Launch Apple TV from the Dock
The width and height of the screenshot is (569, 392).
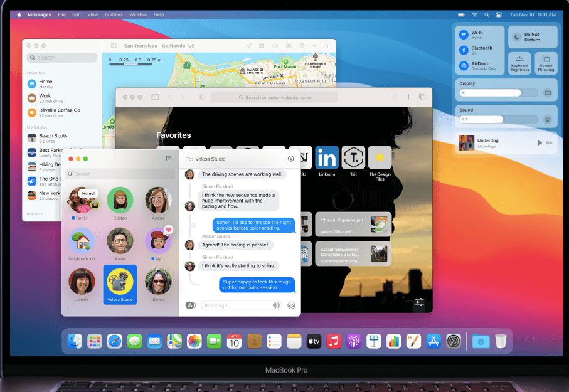pos(314,341)
